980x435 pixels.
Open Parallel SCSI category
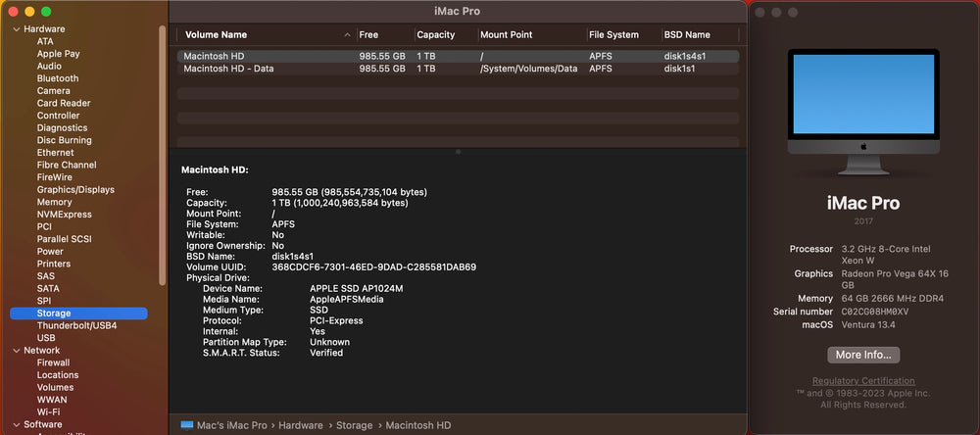64,239
